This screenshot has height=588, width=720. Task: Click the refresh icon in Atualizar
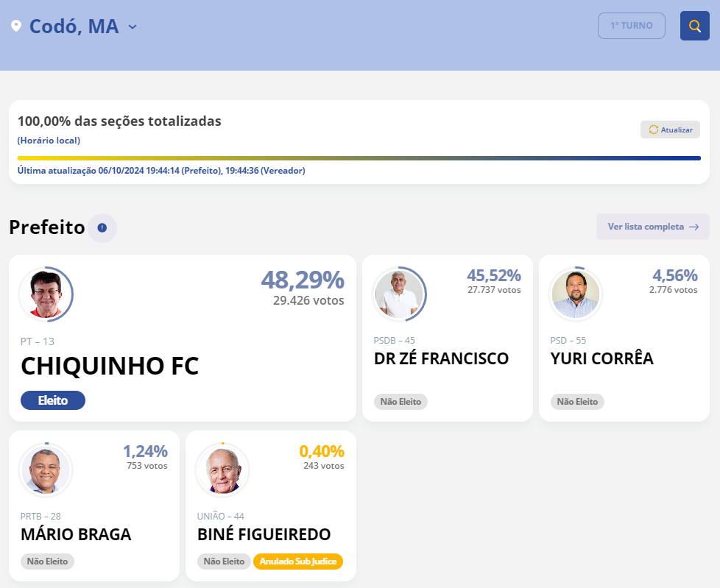[x=653, y=130]
